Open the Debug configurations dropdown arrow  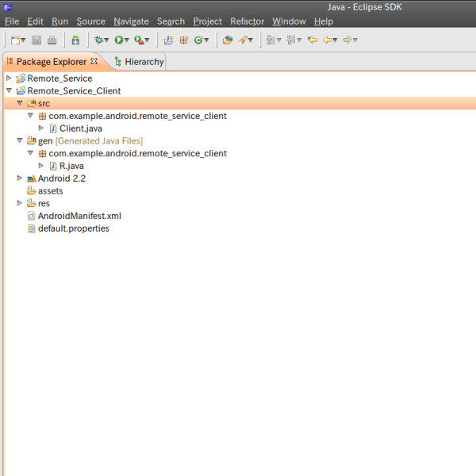coord(106,40)
